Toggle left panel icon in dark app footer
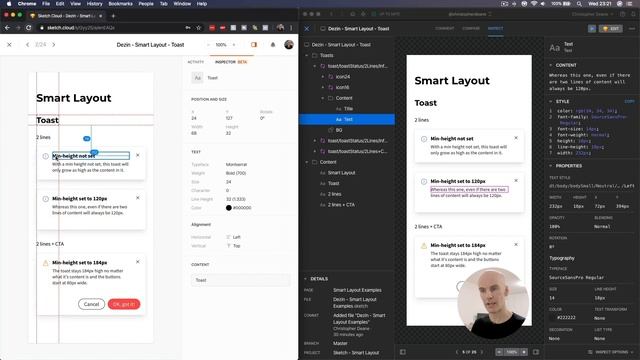Image resolution: width=640 pixels, height=360 pixels. (403, 352)
